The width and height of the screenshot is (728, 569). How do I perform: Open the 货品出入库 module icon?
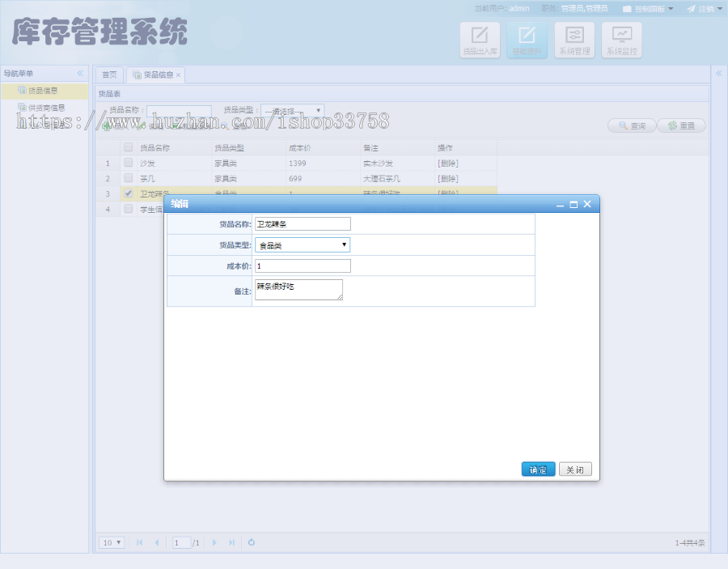pyautogui.click(x=480, y=39)
